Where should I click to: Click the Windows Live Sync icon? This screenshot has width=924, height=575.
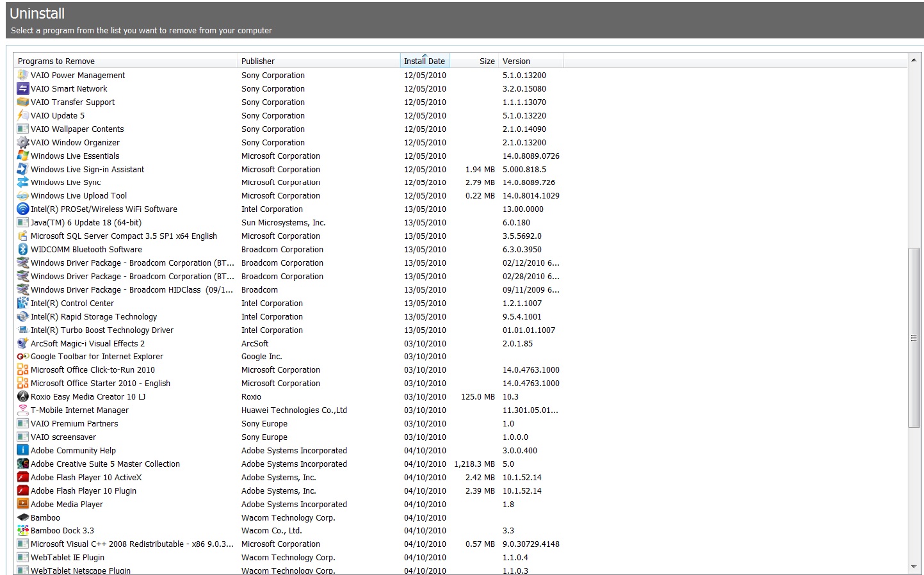(22, 182)
